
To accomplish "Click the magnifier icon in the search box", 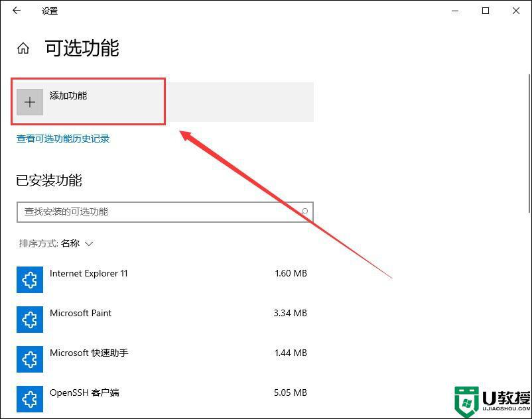I will coord(304,211).
